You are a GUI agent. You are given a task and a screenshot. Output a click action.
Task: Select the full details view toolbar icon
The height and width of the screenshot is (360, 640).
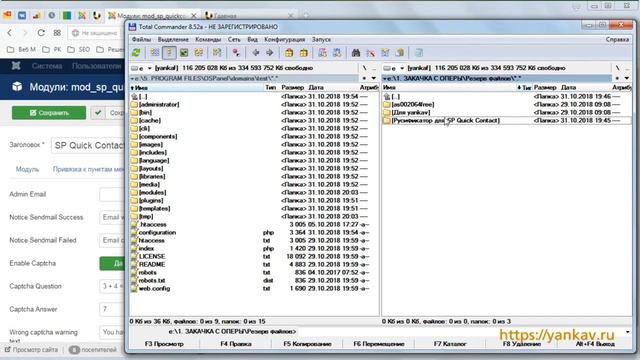coord(169,53)
